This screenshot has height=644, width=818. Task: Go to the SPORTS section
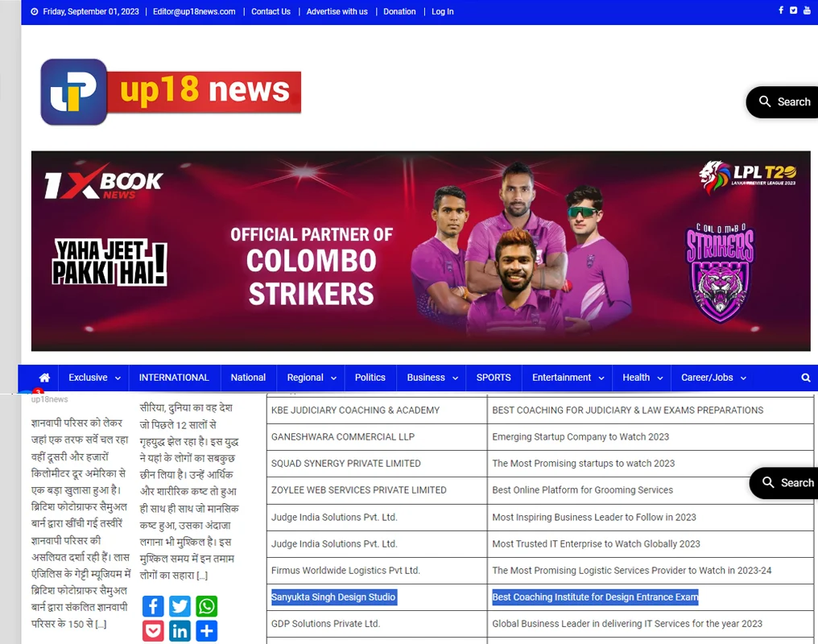pos(494,378)
